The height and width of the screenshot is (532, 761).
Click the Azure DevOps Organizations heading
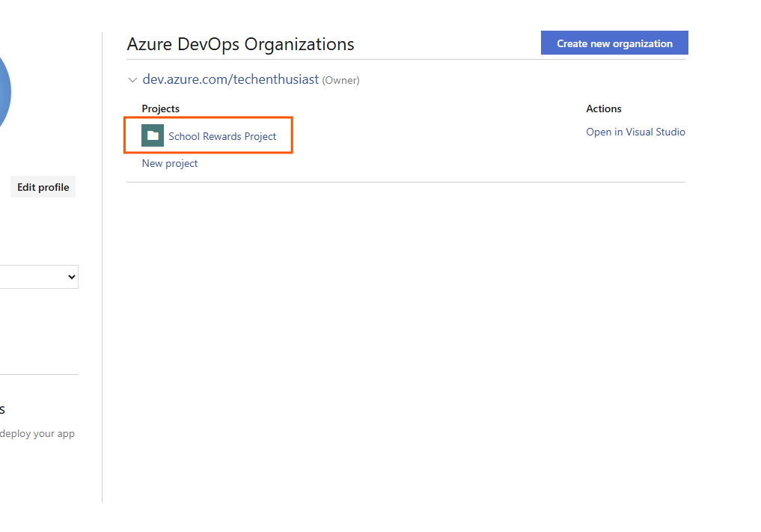pos(240,44)
